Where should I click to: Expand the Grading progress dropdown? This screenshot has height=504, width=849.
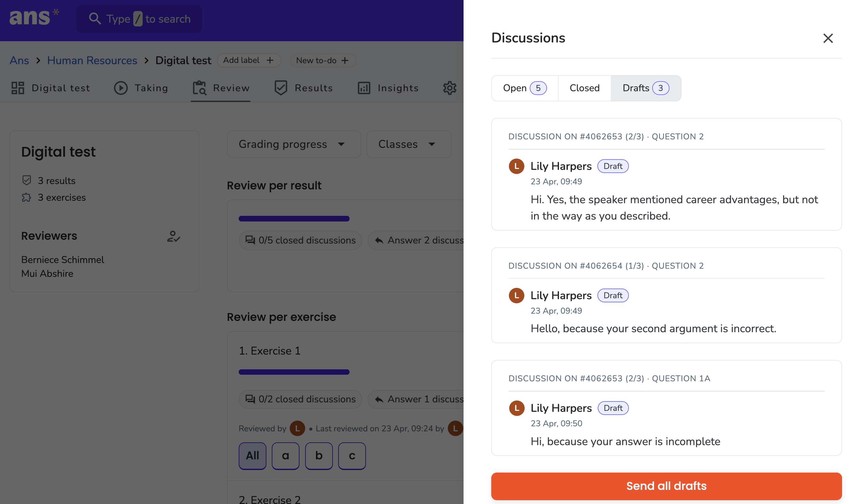tap(293, 144)
